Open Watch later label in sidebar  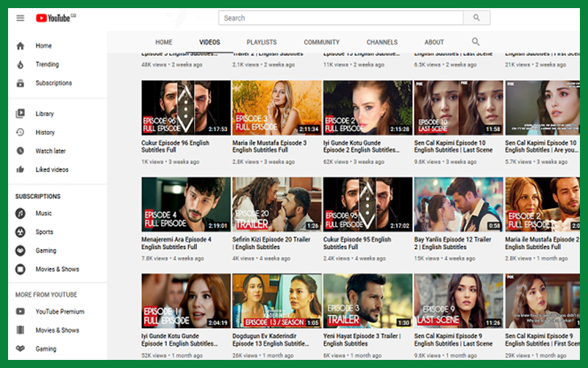point(51,151)
